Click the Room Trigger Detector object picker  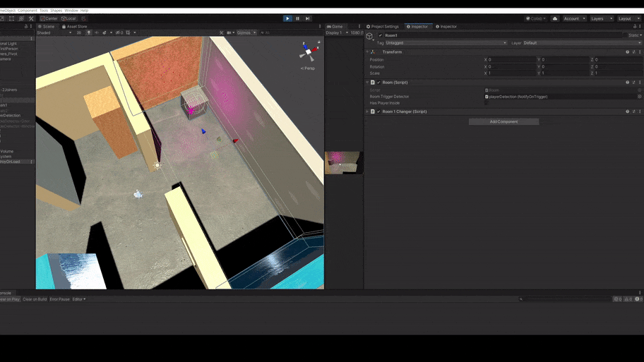pyautogui.click(x=640, y=97)
